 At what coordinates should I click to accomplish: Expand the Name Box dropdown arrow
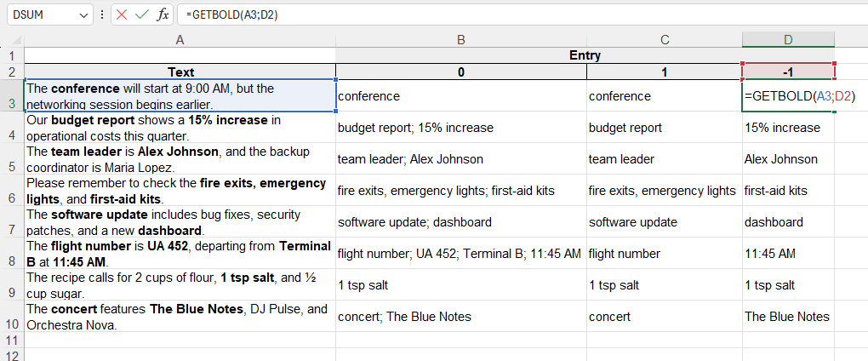point(83,15)
